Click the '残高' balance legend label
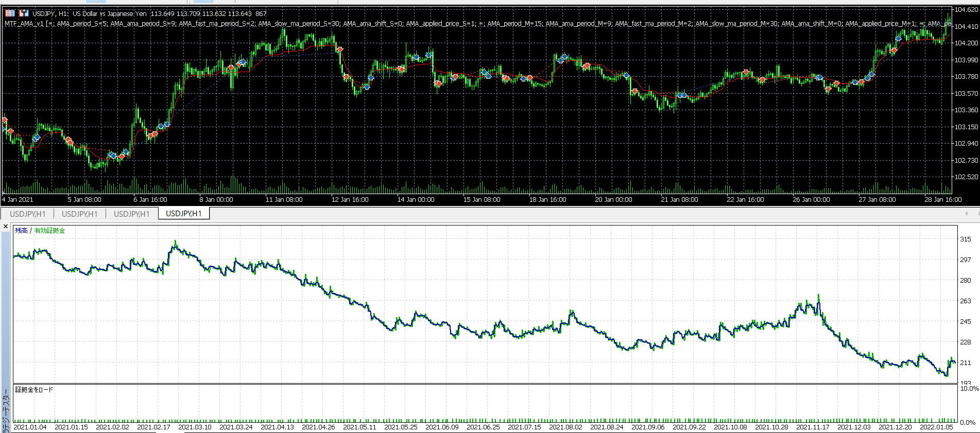The width and height of the screenshot is (980, 433). pyautogui.click(x=22, y=231)
